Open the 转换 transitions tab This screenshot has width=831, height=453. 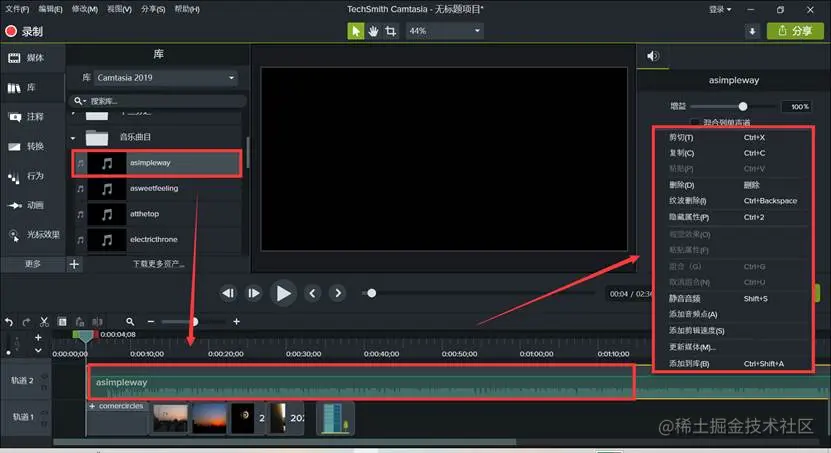pyautogui.click(x=32, y=146)
